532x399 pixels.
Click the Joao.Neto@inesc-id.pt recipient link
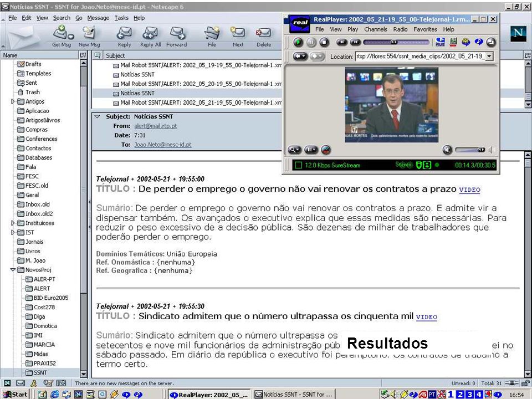pyautogui.click(x=163, y=145)
